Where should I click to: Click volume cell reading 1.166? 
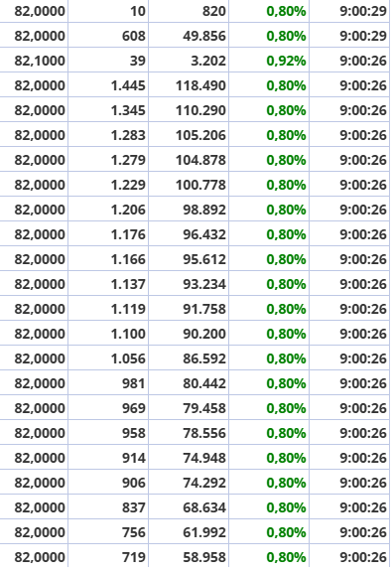[x=108, y=259]
